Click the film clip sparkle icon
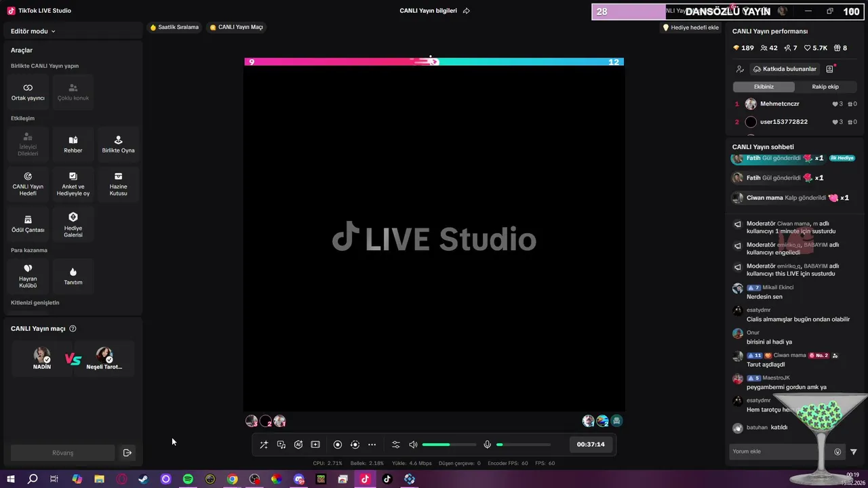The width and height of the screenshot is (868, 488). [x=315, y=445]
